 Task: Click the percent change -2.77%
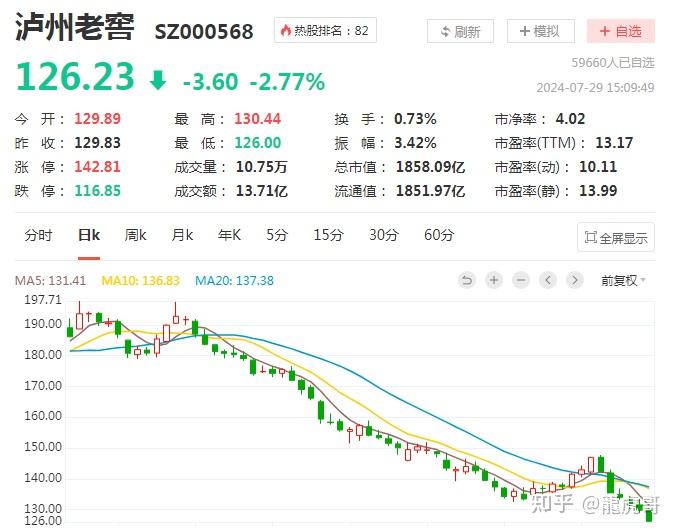coord(288,82)
